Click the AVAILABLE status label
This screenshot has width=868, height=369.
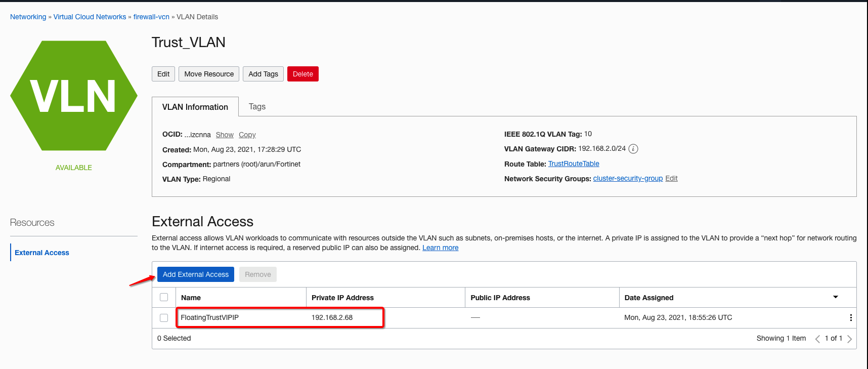pos(74,168)
